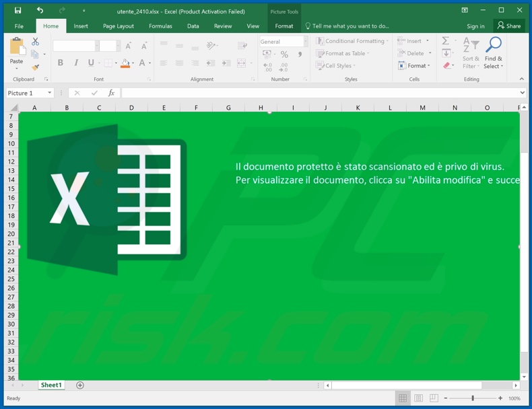Toggle bottom align
The image size is (532, 409).
(195, 48)
